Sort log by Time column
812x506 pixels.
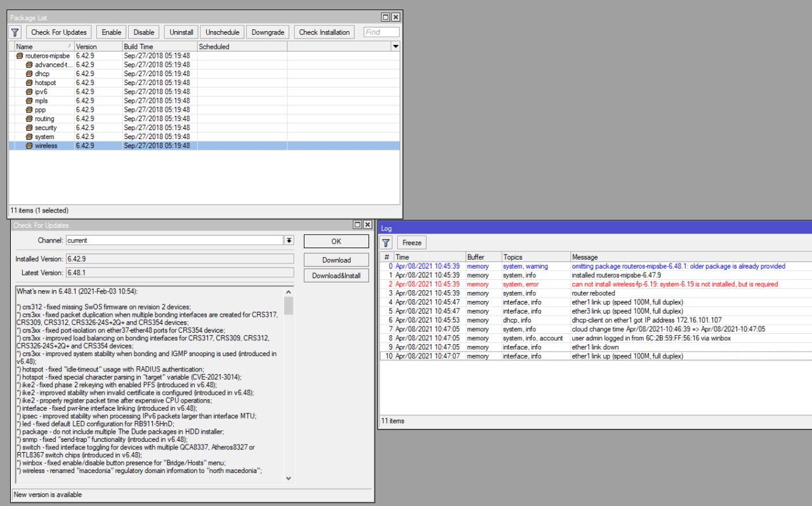(429, 257)
